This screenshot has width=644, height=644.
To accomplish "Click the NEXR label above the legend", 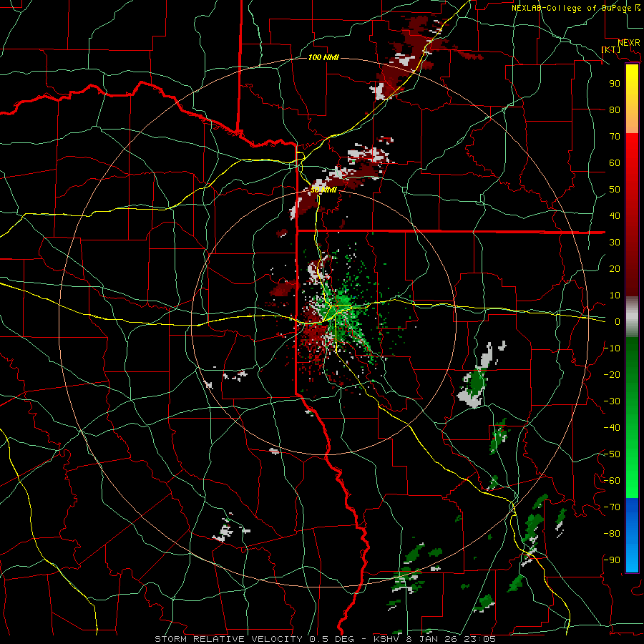I will [x=629, y=43].
